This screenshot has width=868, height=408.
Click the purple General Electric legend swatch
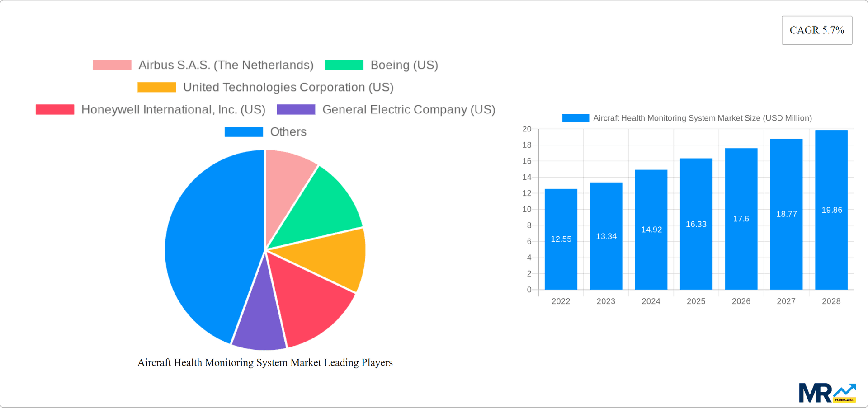296,109
